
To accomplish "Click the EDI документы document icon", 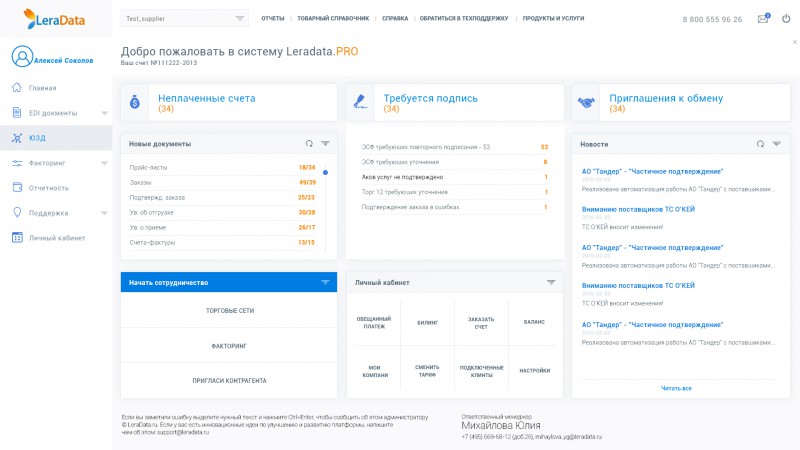I will point(17,113).
